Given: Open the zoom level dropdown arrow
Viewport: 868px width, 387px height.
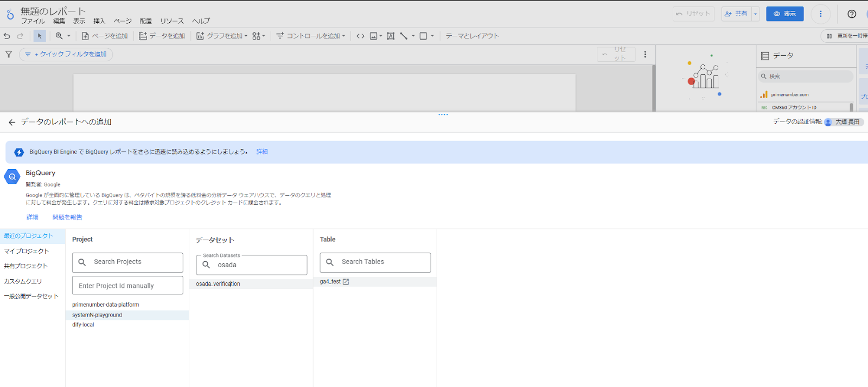Looking at the screenshot, I should pyautogui.click(x=69, y=36).
